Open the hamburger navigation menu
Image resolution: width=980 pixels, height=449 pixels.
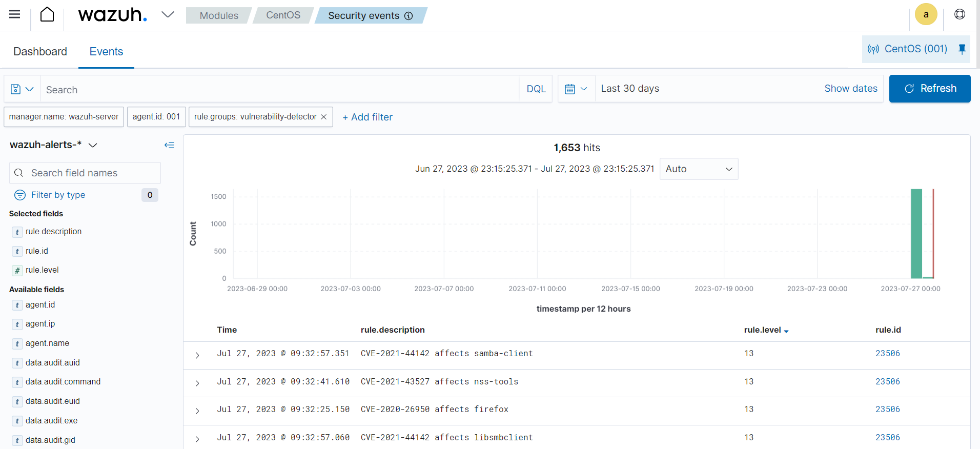tap(15, 14)
